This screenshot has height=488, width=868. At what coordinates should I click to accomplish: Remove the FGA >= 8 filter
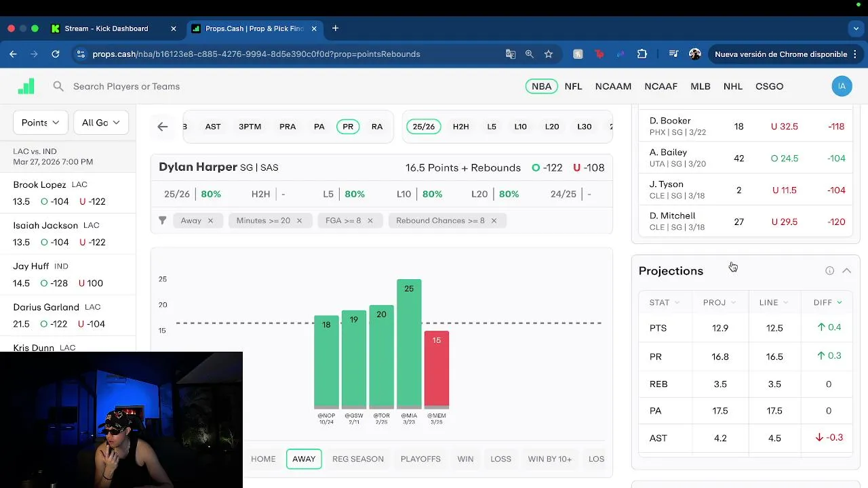click(x=370, y=220)
